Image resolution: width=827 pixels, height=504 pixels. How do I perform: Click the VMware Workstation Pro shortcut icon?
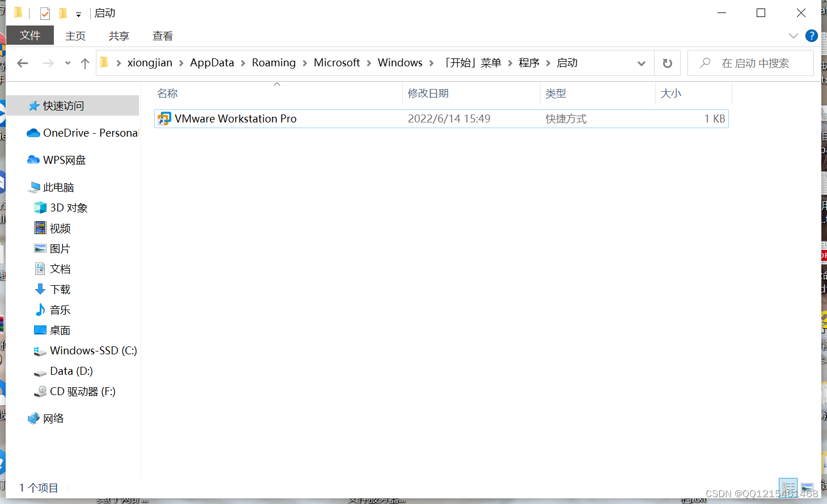pyautogui.click(x=164, y=118)
